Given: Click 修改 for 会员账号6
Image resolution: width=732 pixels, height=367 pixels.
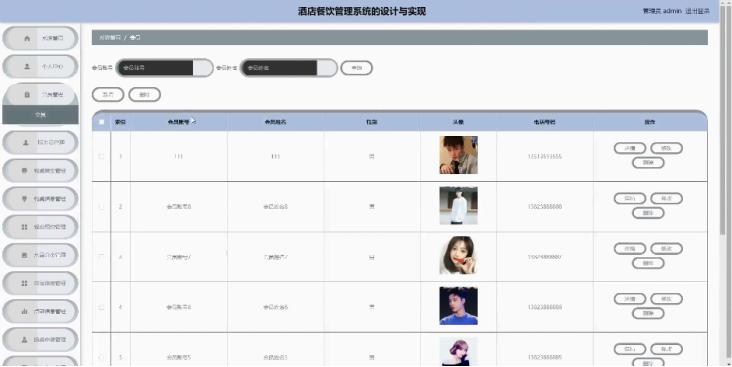Looking at the screenshot, I should tap(667, 299).
